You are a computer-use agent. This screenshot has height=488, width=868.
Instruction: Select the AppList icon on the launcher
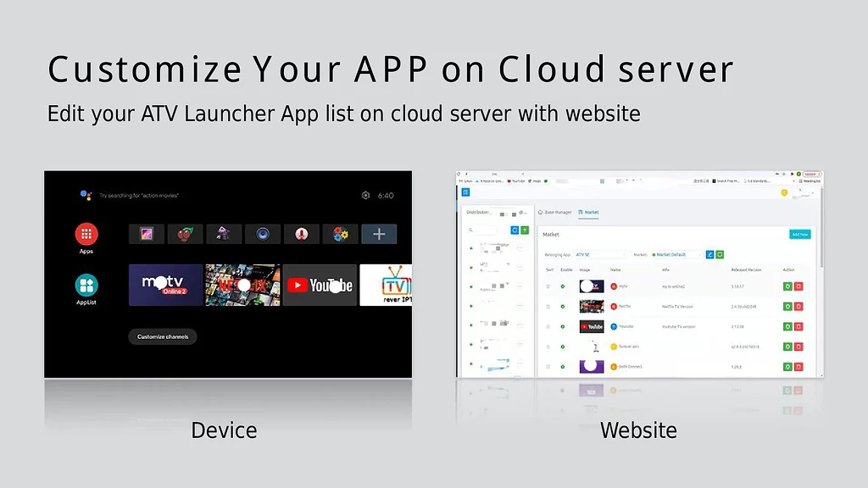coord(86,286)
